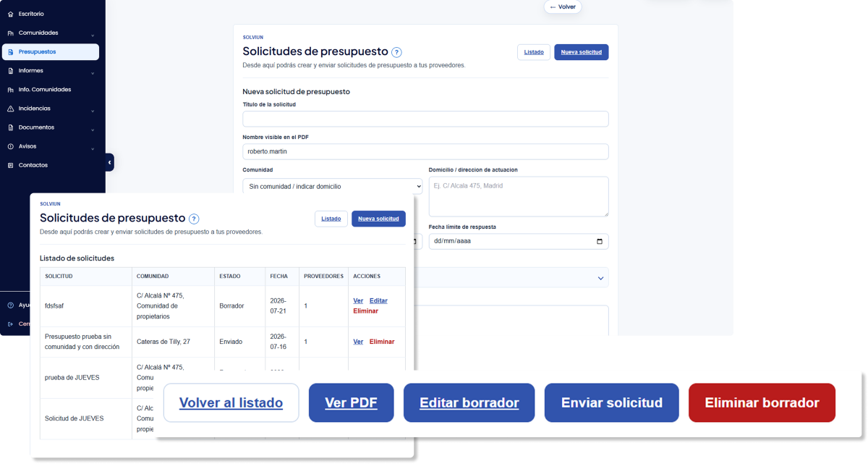
Task: Open Presupuestos in the sidebar
Action: 50,51
